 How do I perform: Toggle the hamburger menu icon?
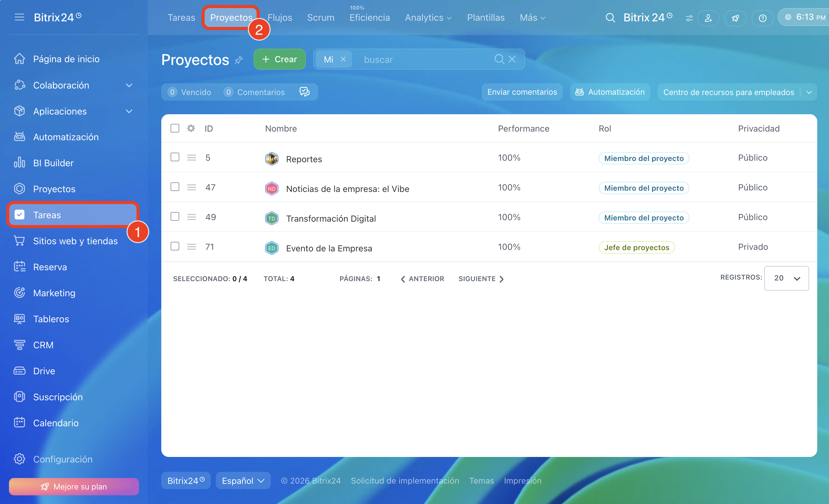[20, 17]
